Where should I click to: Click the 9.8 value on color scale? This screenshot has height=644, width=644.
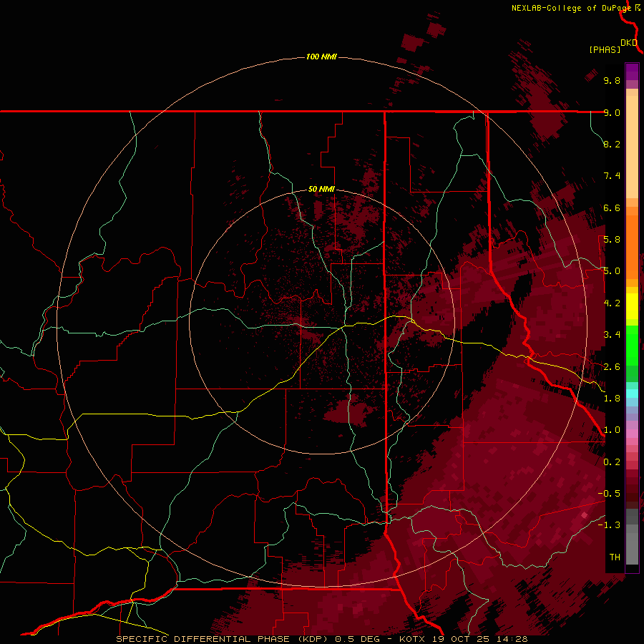tap(612, 80)
